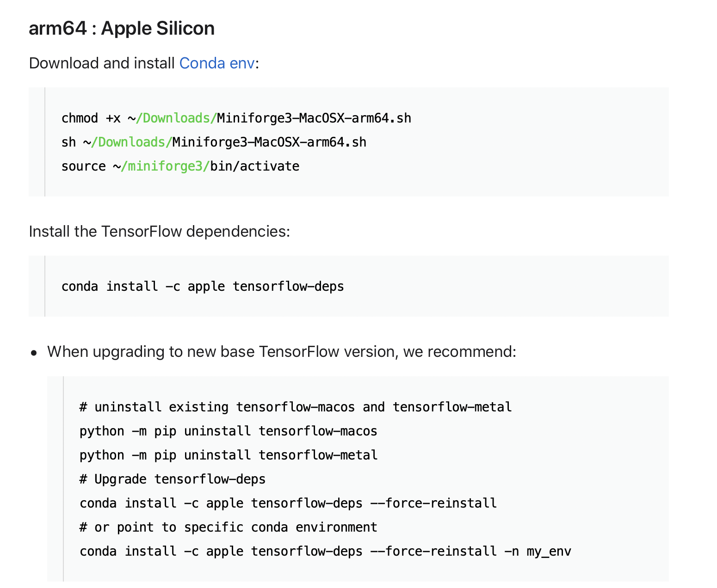Click the '# uninstall existing tensorflow-macos' comment
This screenshot has width=717, height=588.
[x=296, y=407]
